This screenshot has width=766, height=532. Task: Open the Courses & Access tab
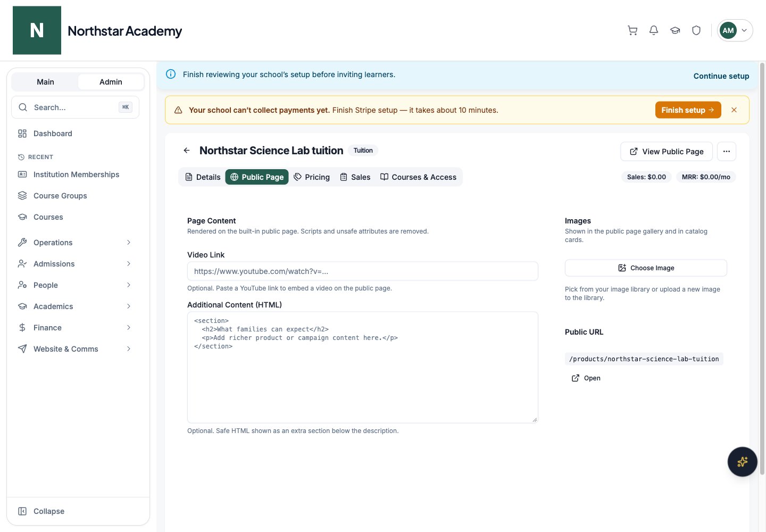point(419,177)
